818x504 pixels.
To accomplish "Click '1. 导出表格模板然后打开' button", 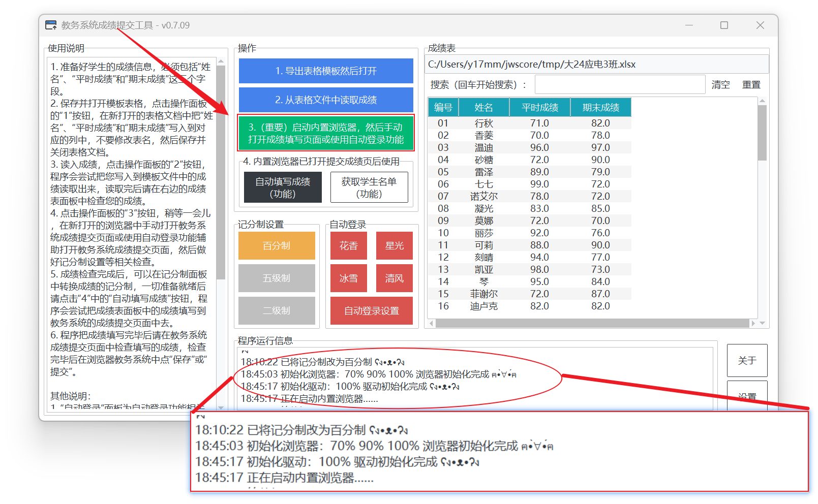I will [x=325, y=71].
